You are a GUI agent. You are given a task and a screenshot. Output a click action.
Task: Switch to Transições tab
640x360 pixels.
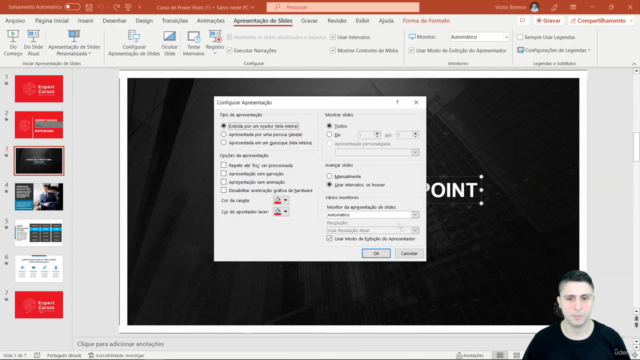point(175,20)
